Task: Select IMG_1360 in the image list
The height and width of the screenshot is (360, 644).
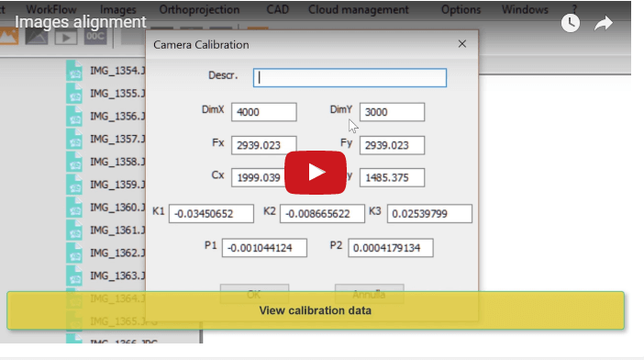Action: (105, 208)
